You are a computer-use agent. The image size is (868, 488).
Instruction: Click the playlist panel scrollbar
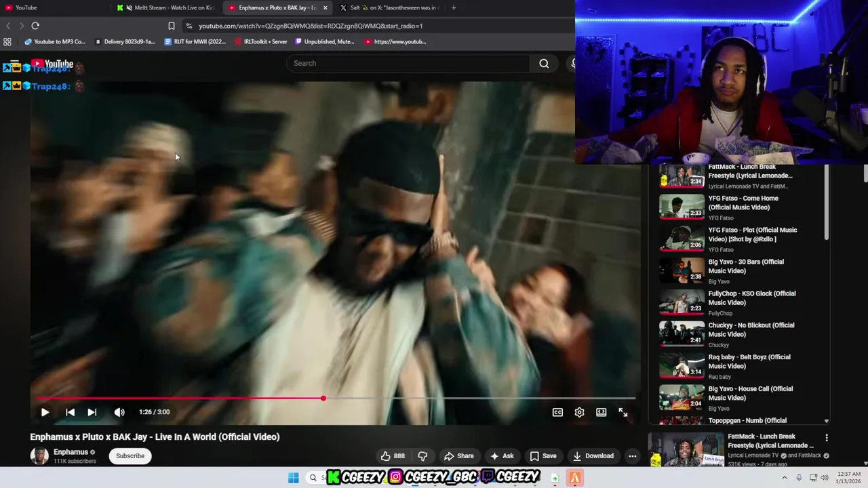826,202
